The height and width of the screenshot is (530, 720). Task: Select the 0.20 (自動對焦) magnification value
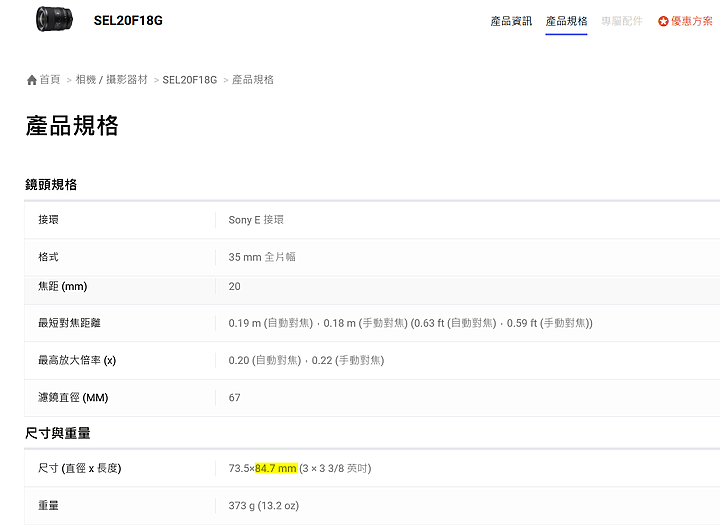point(264,360)
